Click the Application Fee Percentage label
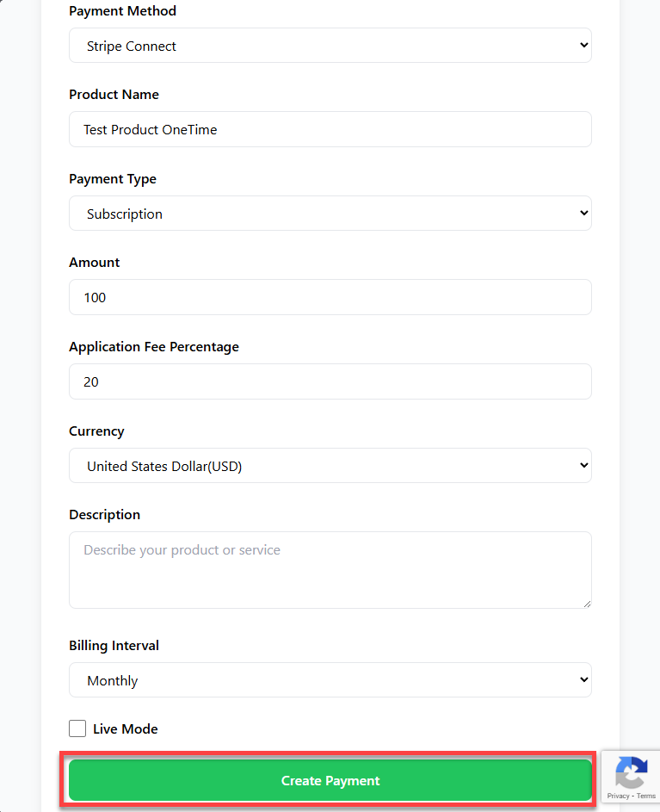 (154, 347)
